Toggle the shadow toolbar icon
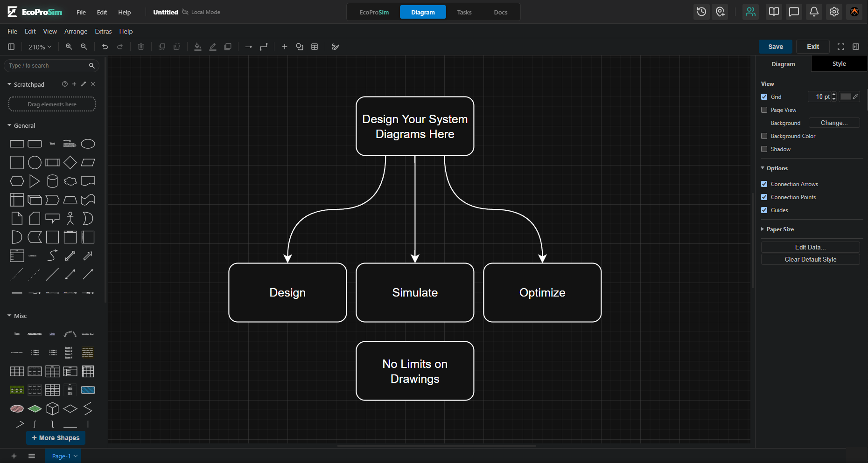This screenshot has width=868, height=463. [x=228, y=47]
